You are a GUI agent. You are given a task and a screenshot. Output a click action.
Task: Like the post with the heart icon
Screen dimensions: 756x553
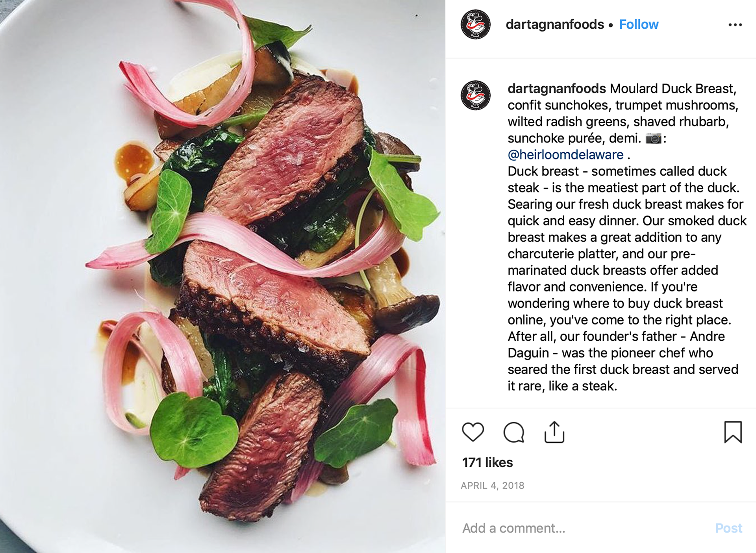pyautogui.click(x=472, y=432)
